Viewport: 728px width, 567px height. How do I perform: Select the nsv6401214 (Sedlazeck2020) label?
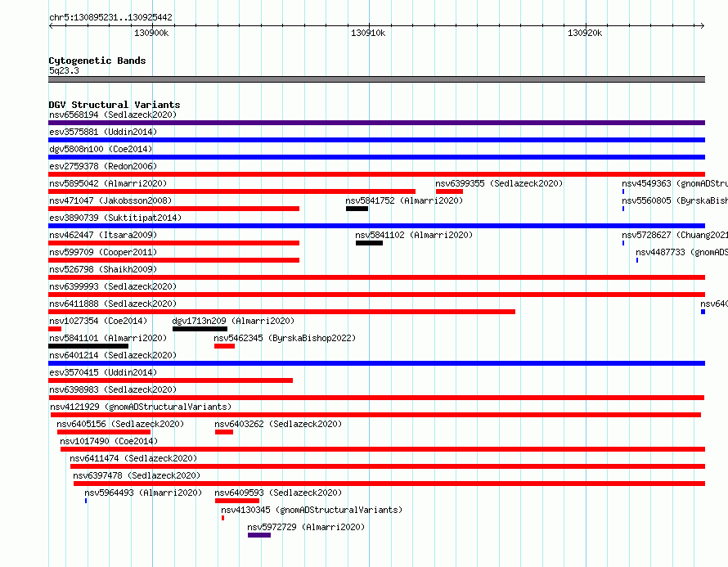(113, 355)
